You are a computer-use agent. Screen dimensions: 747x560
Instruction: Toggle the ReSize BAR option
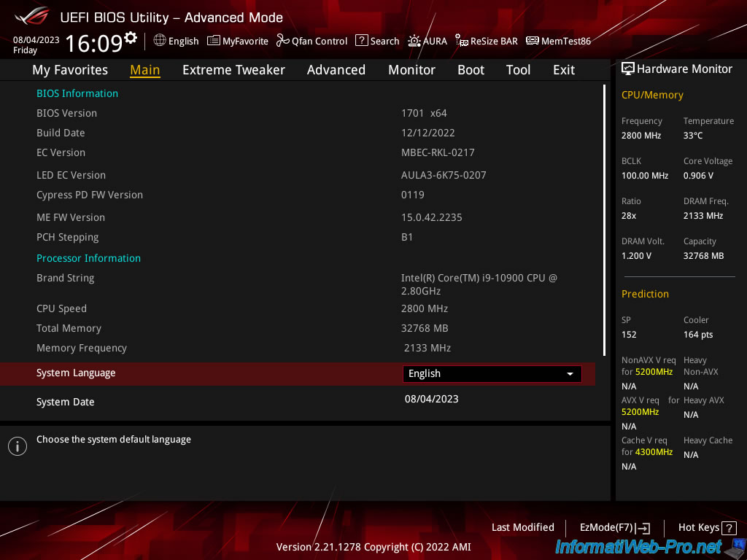(487, 41)
